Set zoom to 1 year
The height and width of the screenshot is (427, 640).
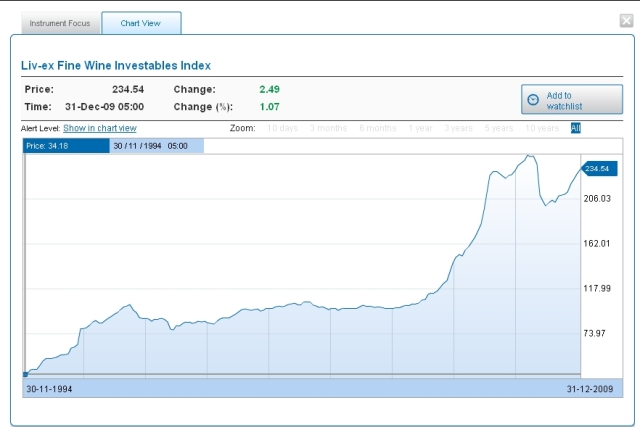[x=420, y=128]
